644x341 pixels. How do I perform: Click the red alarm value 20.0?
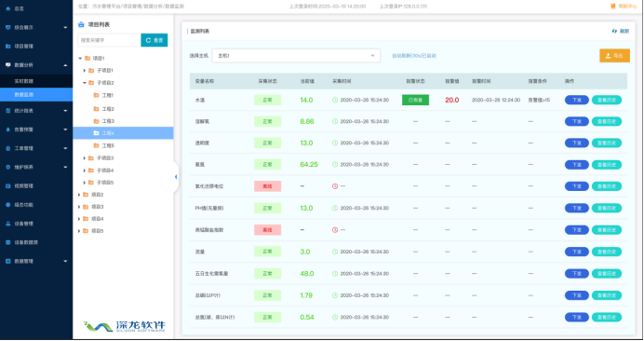pyautogui.click(x=451, y=100)
